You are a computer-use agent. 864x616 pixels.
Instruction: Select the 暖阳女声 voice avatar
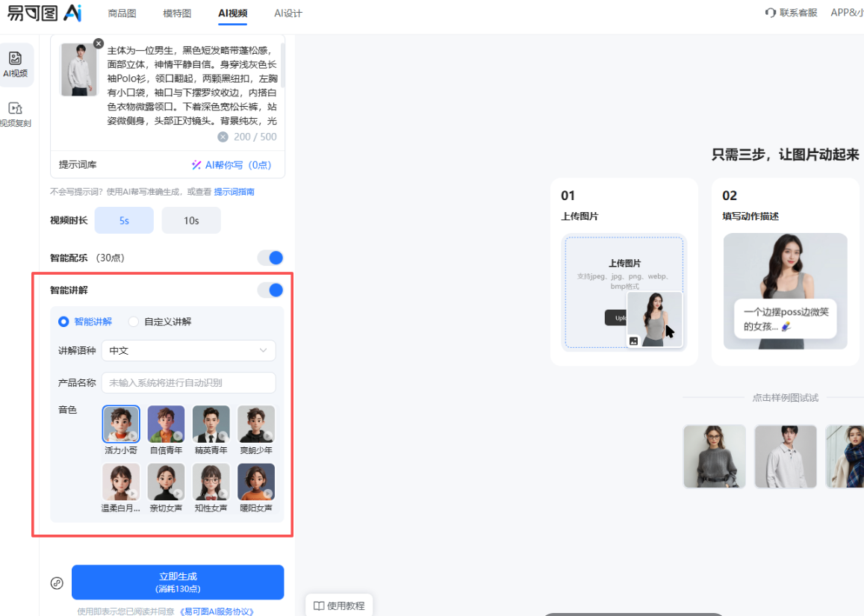[256, 482]
